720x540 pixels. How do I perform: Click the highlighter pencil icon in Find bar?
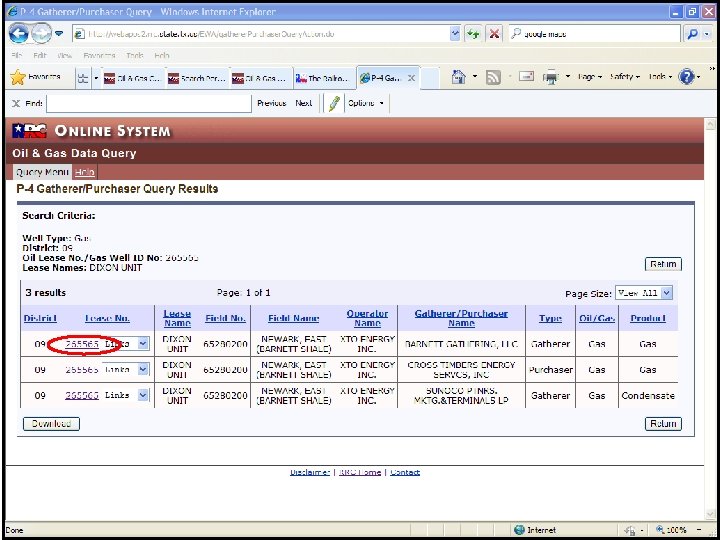coord(334,103)
